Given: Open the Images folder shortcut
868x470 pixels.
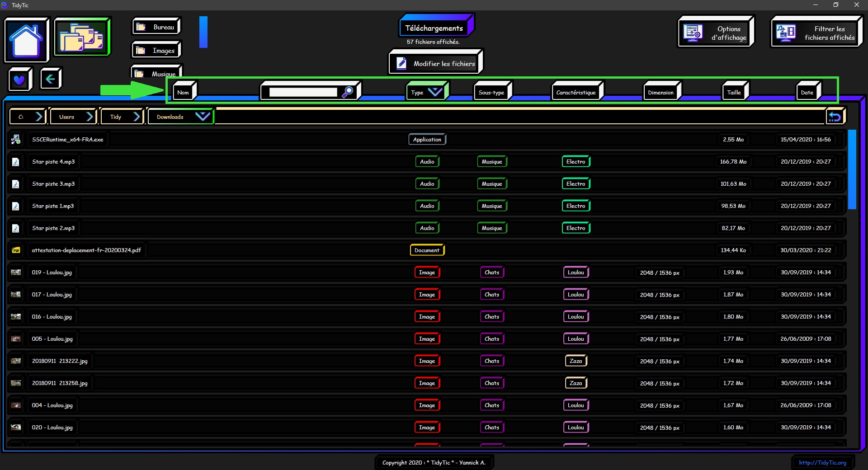Looking at the screenshot, I should click(x=156, y=51).
